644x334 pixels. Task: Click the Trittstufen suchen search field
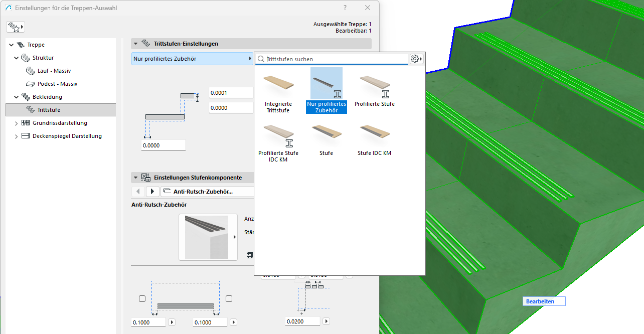coord(336,59)
